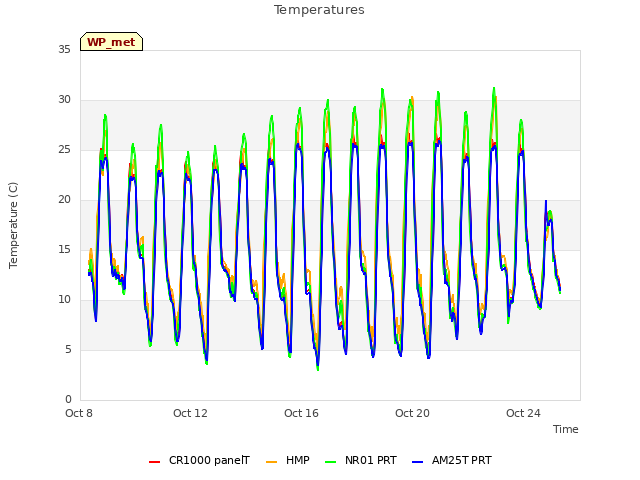The width and height of the screenshot is (640, 480).
Task: Click the Temperature (C) axis label
Action: (13, 225)
